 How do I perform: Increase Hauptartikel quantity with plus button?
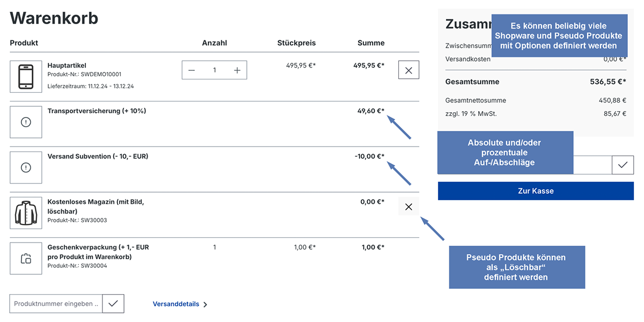tap(237, 70)
